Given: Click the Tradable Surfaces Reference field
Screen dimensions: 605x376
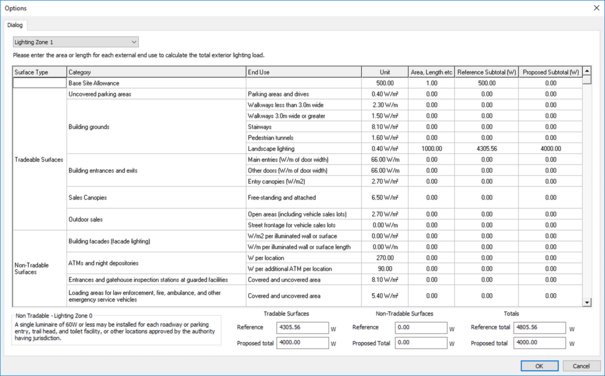Looking at the screenshot, I should pyautogui.click(x=302, y=327).
